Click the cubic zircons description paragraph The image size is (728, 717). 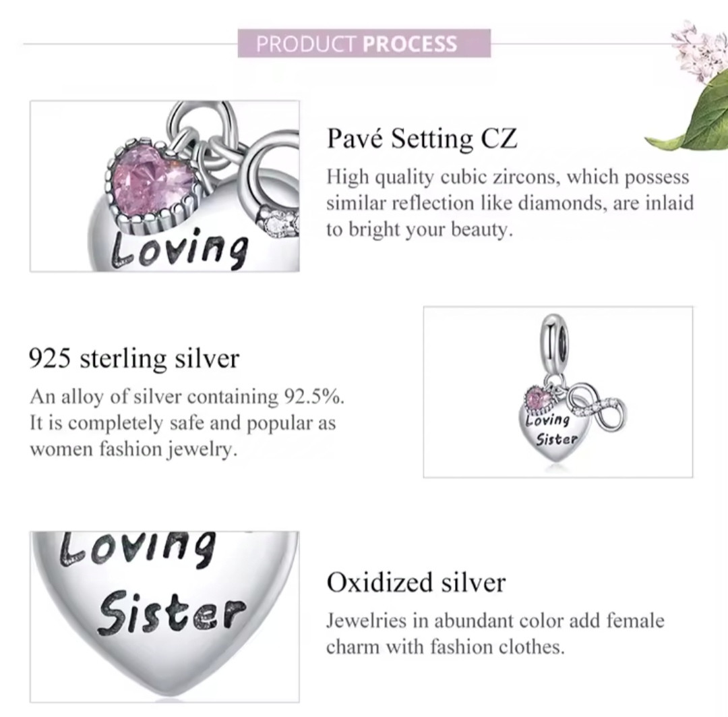510,203
